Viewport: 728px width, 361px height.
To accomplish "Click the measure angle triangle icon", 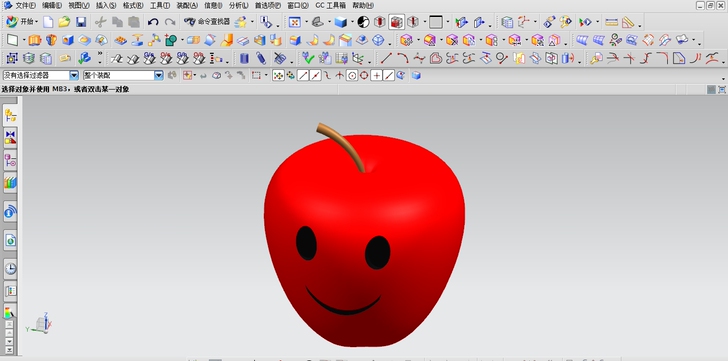I will [628, 22].
